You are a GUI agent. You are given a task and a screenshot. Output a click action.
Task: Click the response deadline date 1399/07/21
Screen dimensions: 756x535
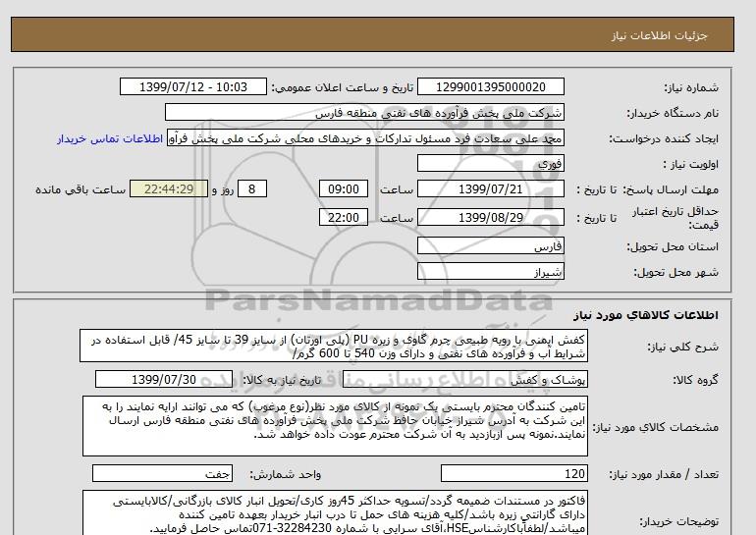point(490,189)
